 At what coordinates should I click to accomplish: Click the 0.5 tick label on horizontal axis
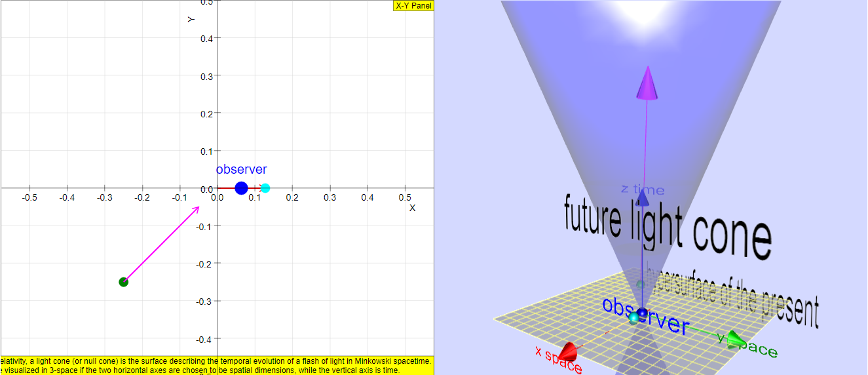point(405,197)
